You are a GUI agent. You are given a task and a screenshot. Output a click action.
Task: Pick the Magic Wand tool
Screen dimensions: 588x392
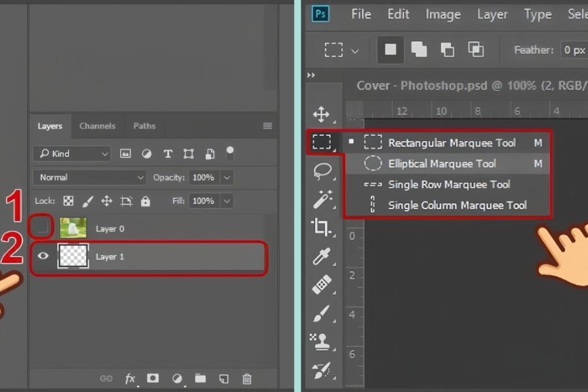321,199
